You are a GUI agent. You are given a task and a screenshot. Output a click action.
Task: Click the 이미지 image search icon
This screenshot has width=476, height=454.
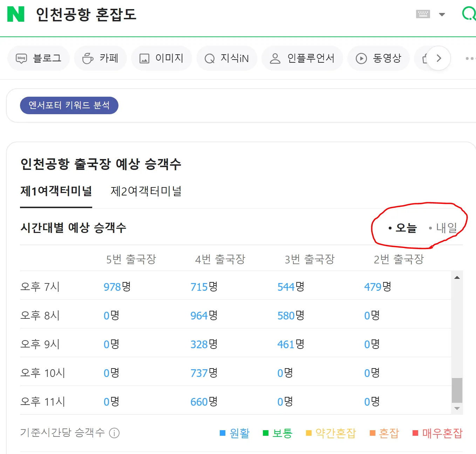click(145, 58)
